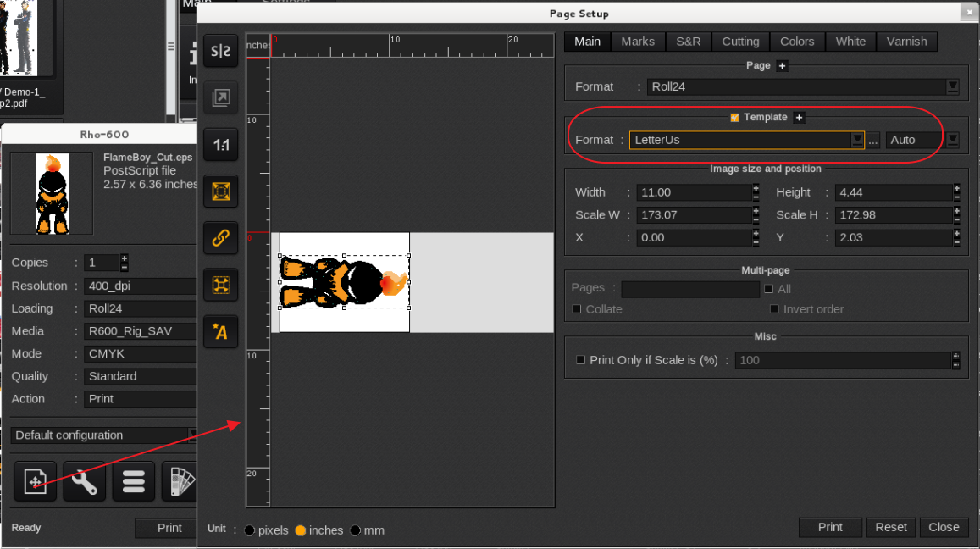This screenshot has height=549, width=980.
Task: Click the *A auto icon in toolbar
Action: [x=220, y=332]
